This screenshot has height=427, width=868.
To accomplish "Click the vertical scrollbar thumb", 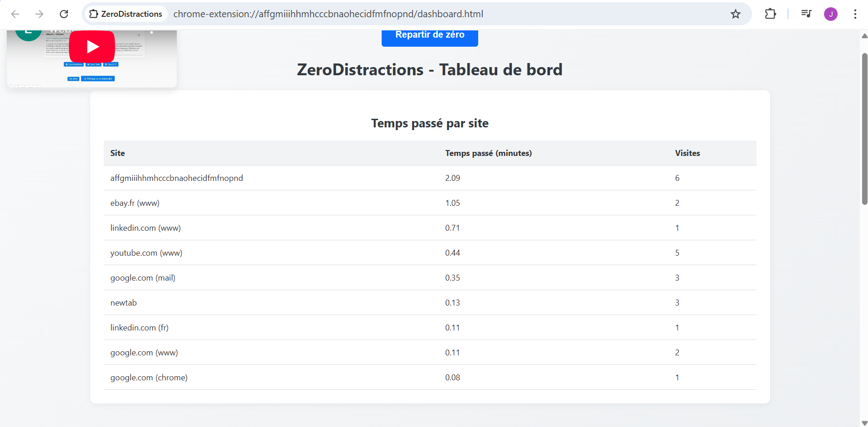I will [x=864, y=129].
